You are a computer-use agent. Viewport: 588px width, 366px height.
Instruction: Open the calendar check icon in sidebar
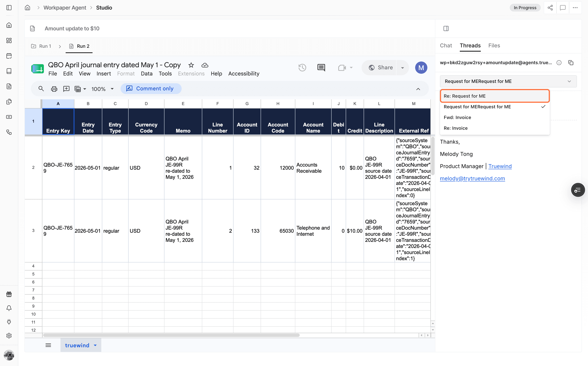pyautogui.click(x=9, y=56)
